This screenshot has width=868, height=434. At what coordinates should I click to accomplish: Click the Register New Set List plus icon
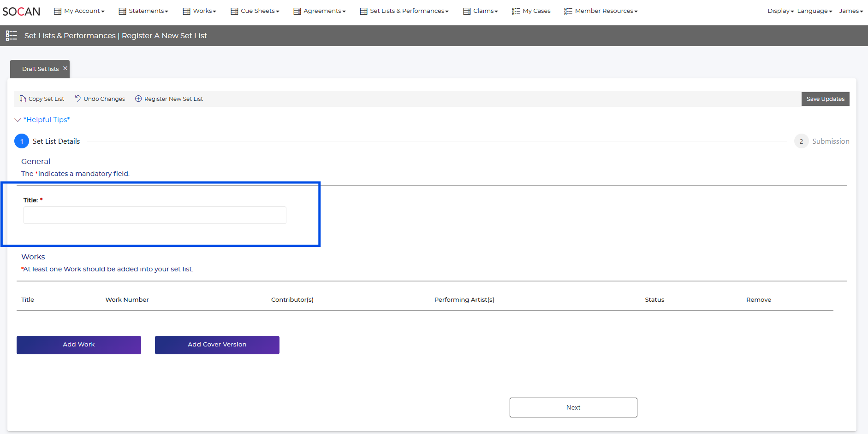point(138,99)
